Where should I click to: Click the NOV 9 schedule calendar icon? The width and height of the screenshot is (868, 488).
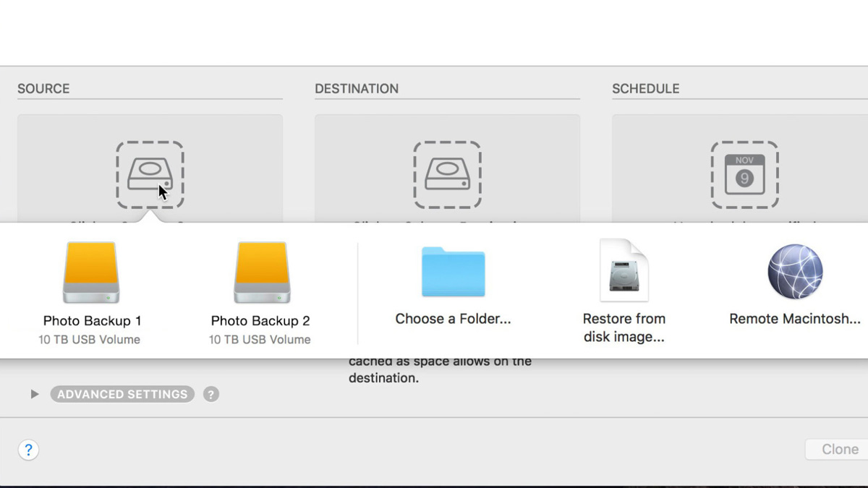tap(744, 174)
